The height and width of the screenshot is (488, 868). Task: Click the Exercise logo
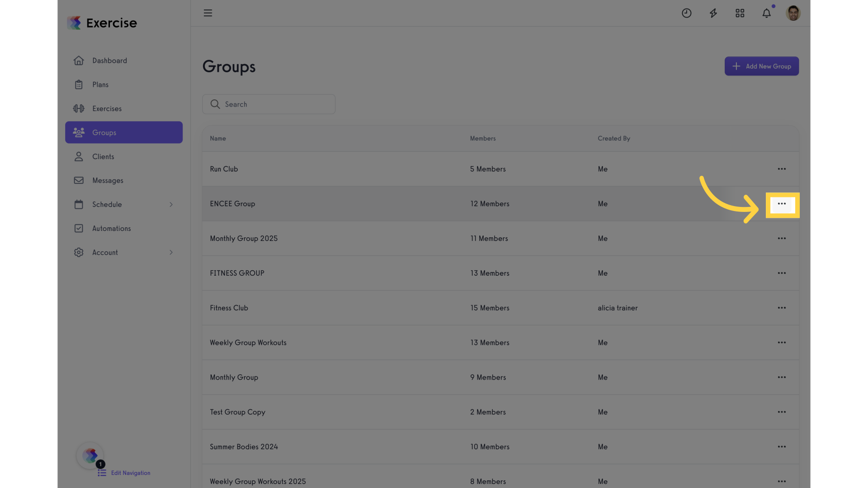[102, 23]
